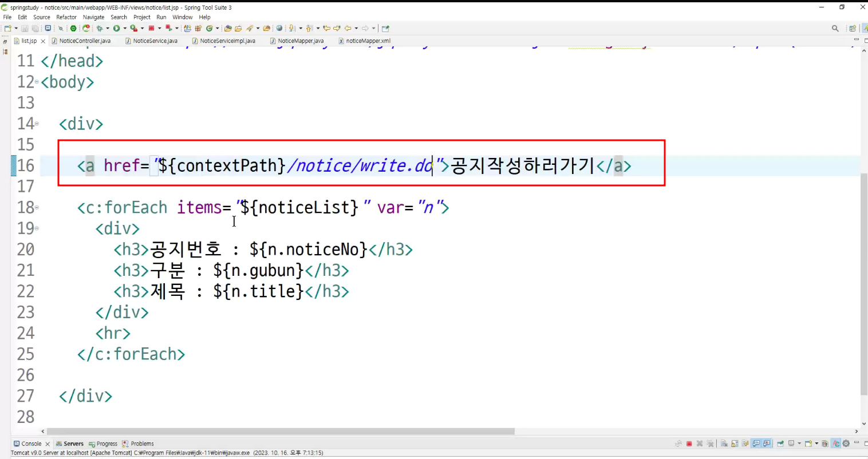Toggle Word Wrap in the console toolbar
The width and height of the screenshot is (868, 459).
[x=745, y=444]
